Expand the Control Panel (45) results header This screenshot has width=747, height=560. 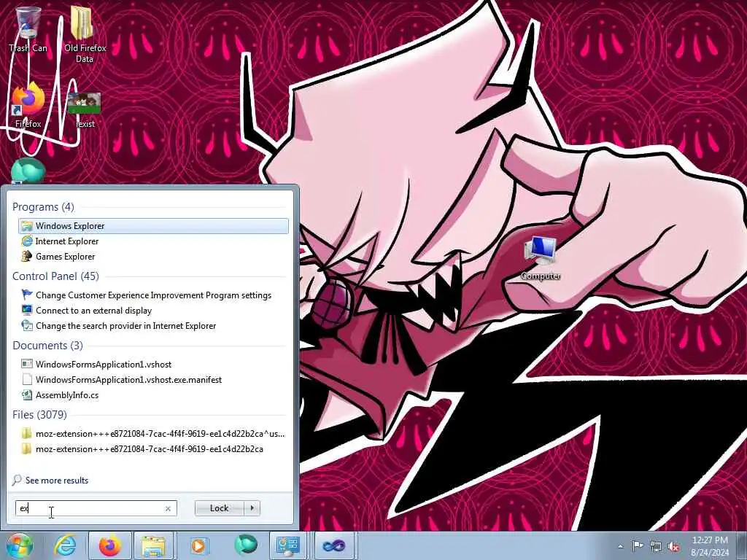point(55,276)
